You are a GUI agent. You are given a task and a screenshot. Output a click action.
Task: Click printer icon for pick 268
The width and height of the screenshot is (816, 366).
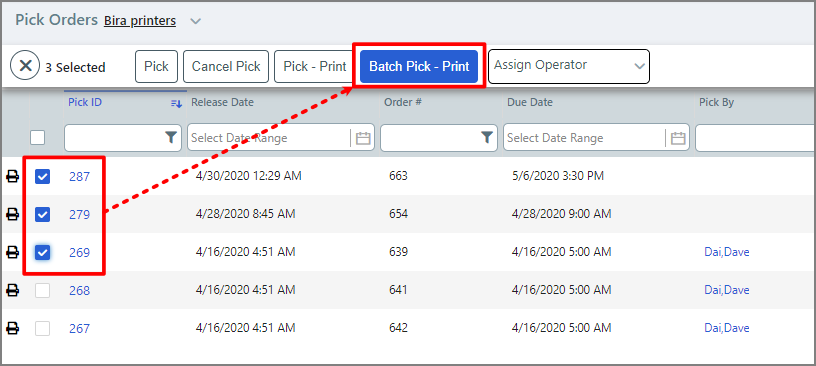(12, 290)
